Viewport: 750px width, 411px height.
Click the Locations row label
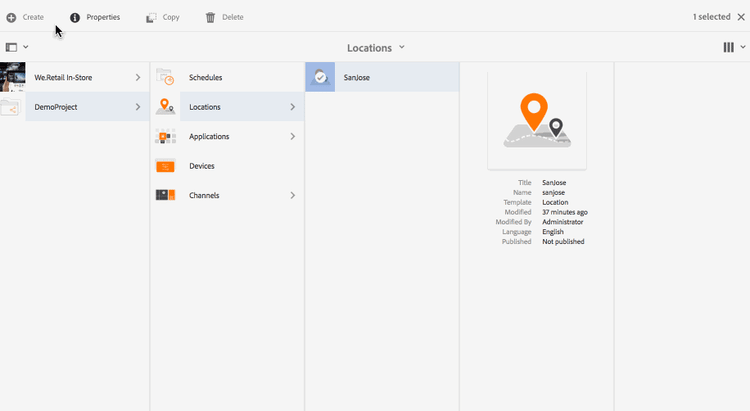tap(205, 107)
